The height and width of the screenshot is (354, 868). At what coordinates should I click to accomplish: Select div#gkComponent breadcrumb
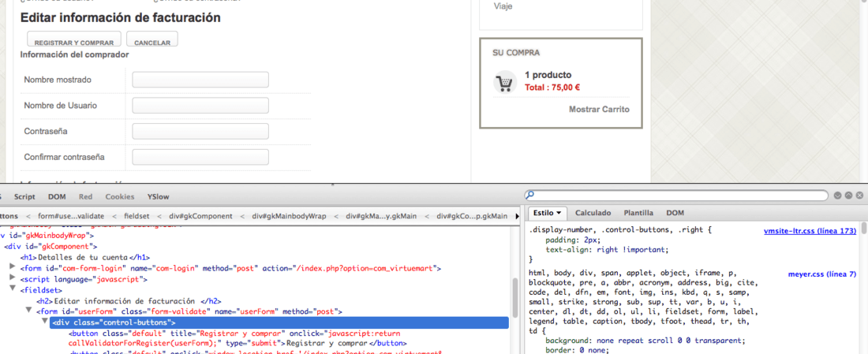(x=200, y=216)
